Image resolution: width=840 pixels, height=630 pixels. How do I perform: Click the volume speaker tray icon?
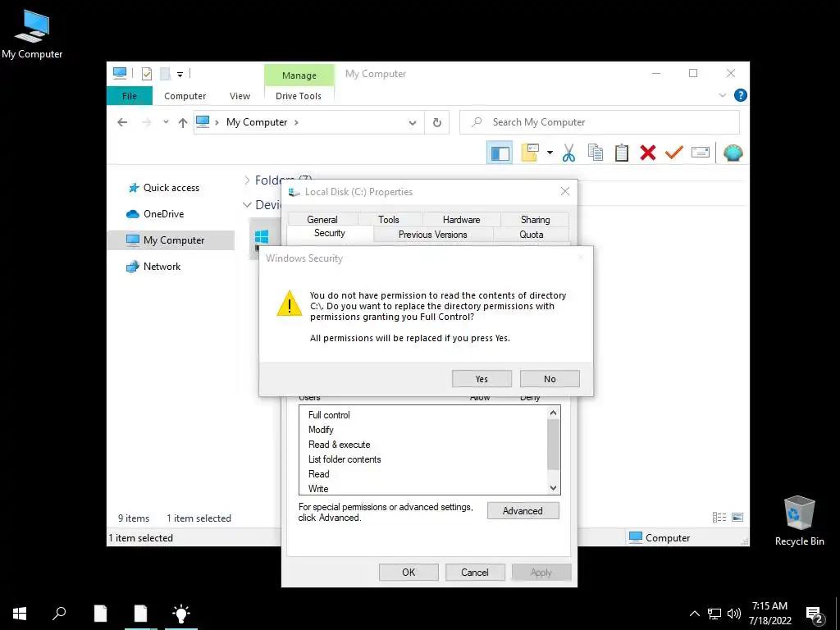(x=734, y=614)
